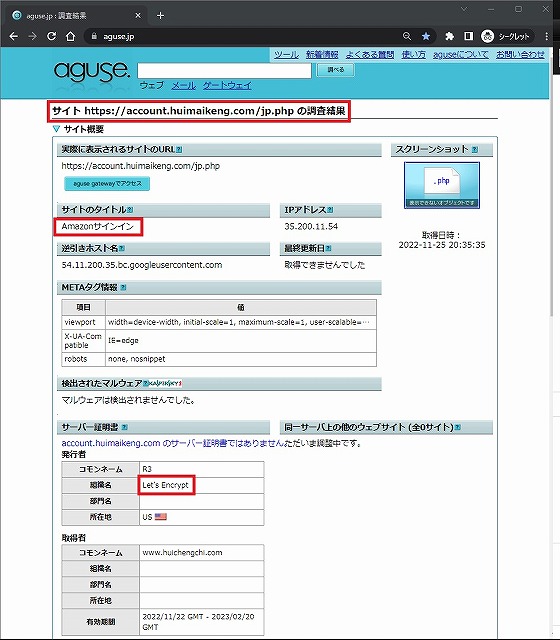Click the viewport row value cell

[x=241, y=322]
